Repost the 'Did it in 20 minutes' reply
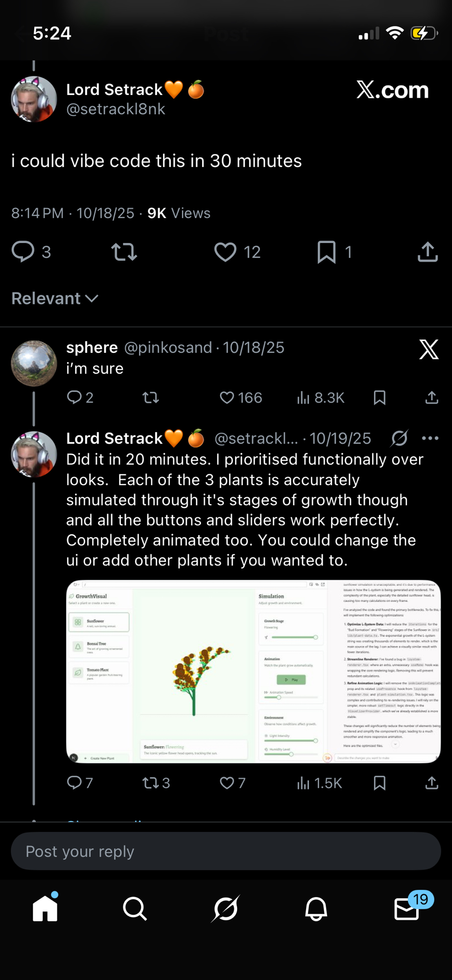 [x=150, y=783]
